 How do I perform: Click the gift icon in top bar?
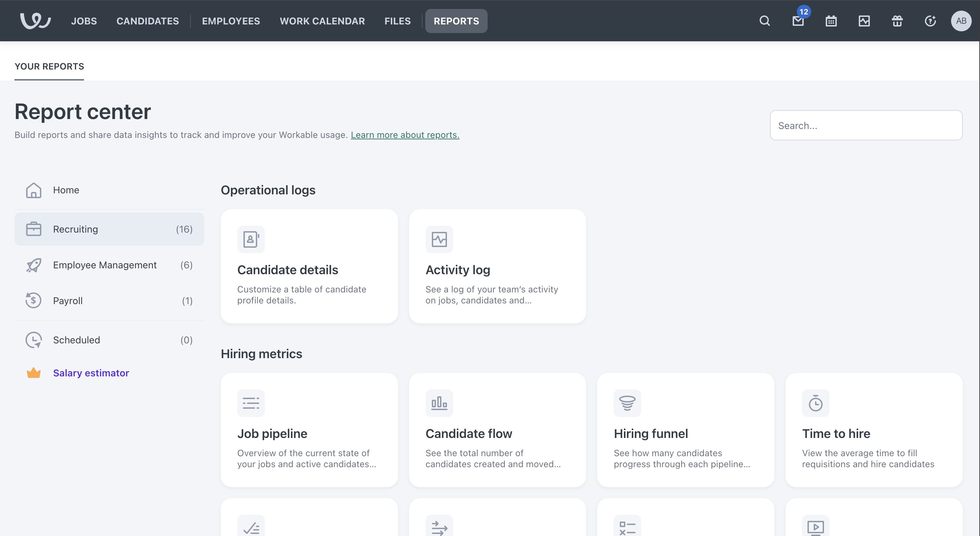click(x=897, y=21)
